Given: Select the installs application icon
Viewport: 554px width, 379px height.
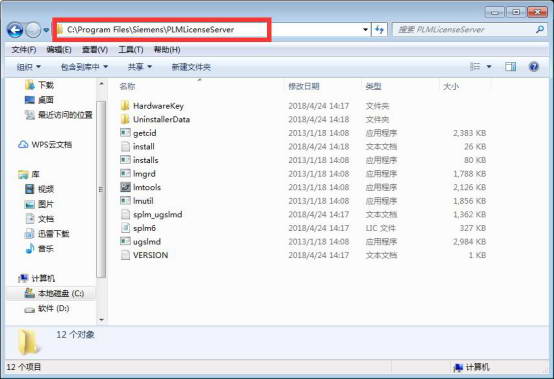Looking at the screenshot, I should pyautogui.click(x=125, y=160).
